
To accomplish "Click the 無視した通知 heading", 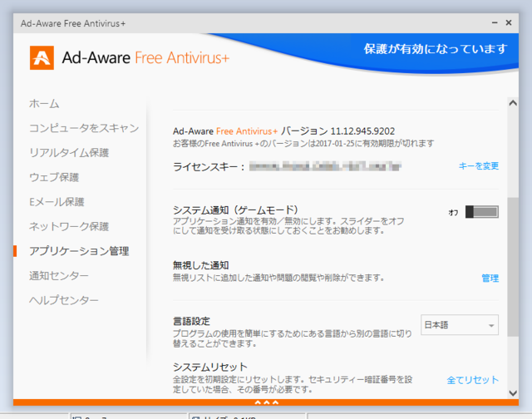I will (x=200, y=265).
